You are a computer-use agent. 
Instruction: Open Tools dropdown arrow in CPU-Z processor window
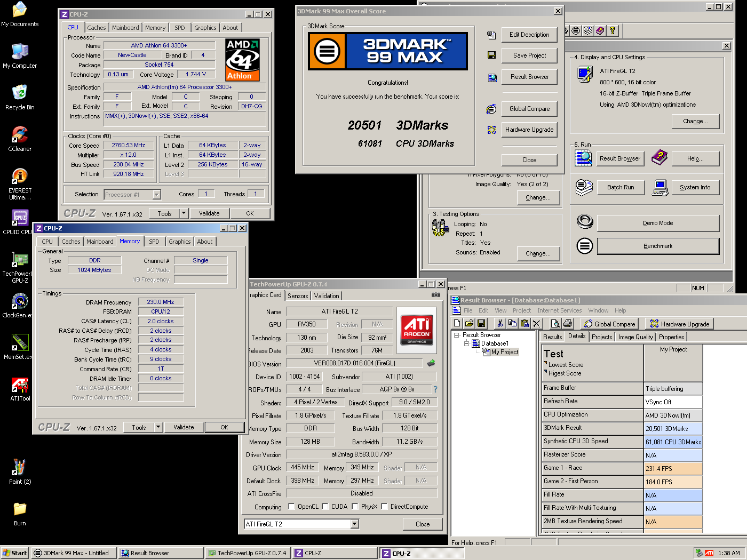[184, 213]
